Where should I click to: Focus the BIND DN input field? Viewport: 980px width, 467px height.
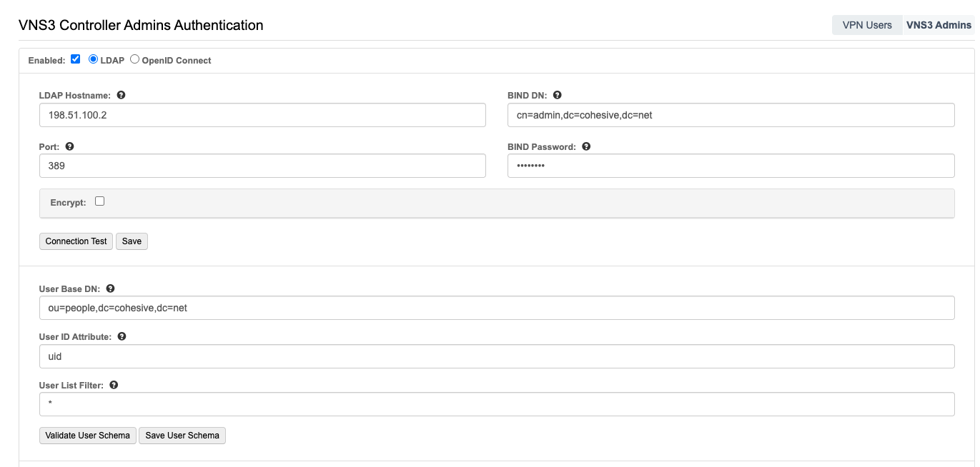coord(731,115)
